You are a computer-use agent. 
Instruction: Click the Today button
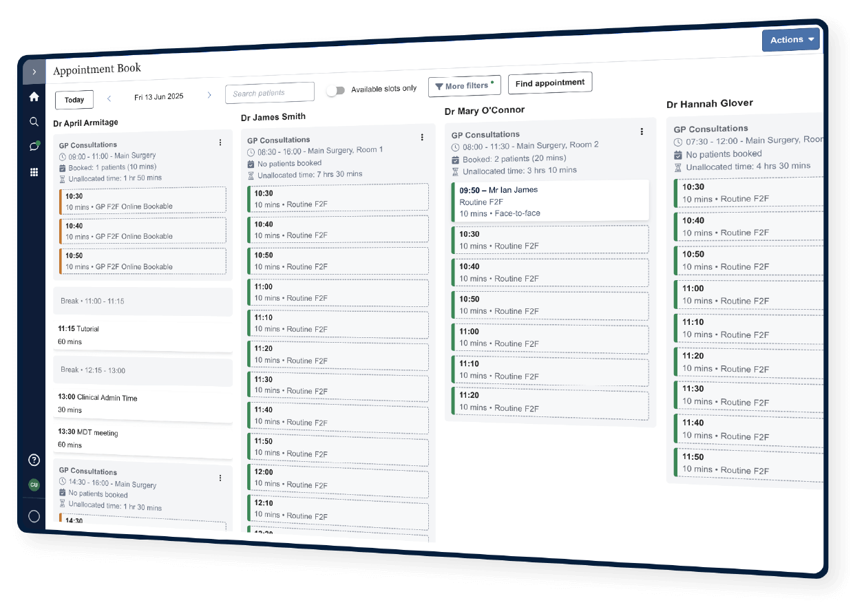point(74,100)
